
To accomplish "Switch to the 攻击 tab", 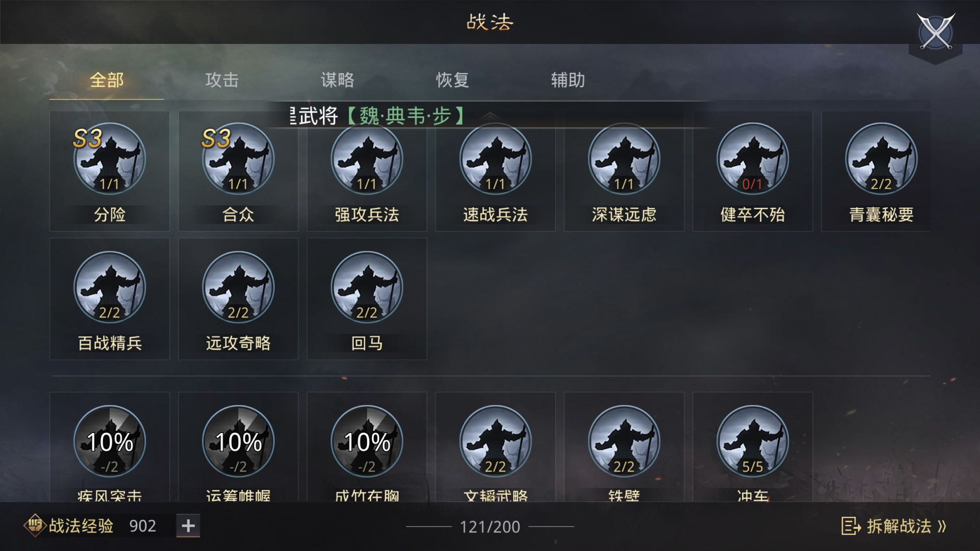I will (222, 80).
